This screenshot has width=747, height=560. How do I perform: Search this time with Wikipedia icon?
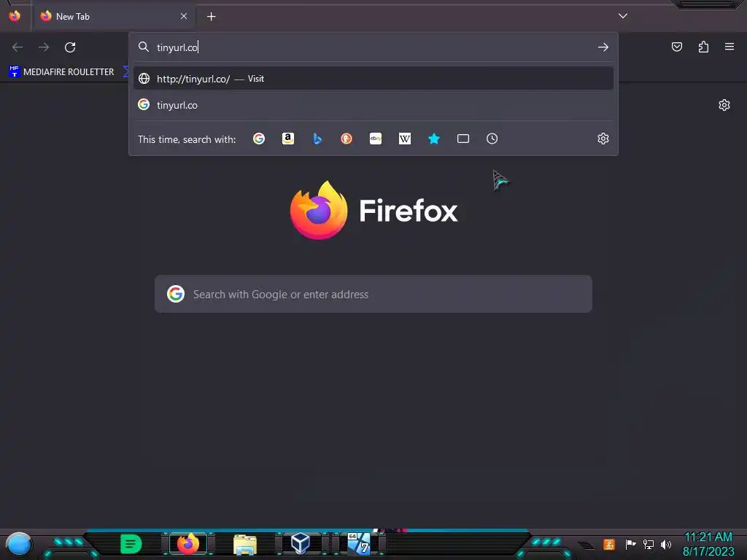(404, 139)
